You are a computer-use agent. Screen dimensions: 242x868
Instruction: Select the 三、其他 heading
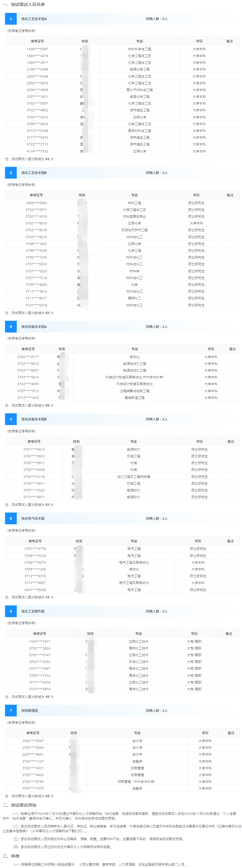11,856
